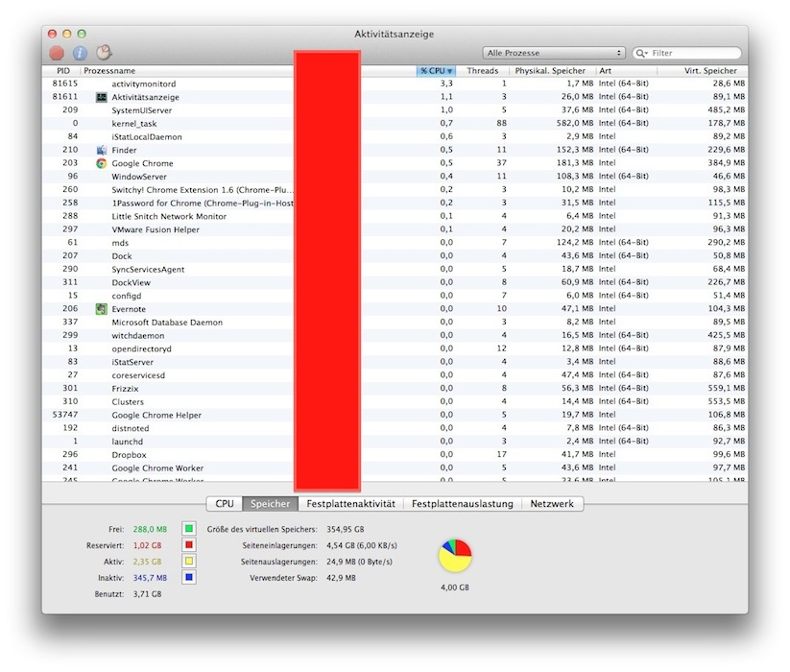Click the red Reserviert color swatch
This screenshot has width=790, height=672.
click(189, 544)
